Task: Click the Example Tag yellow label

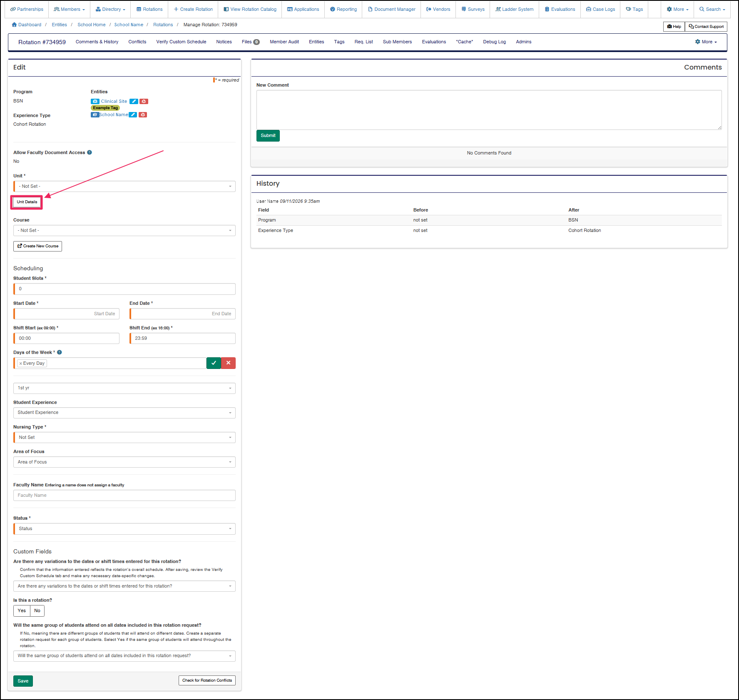Action: 105,108
